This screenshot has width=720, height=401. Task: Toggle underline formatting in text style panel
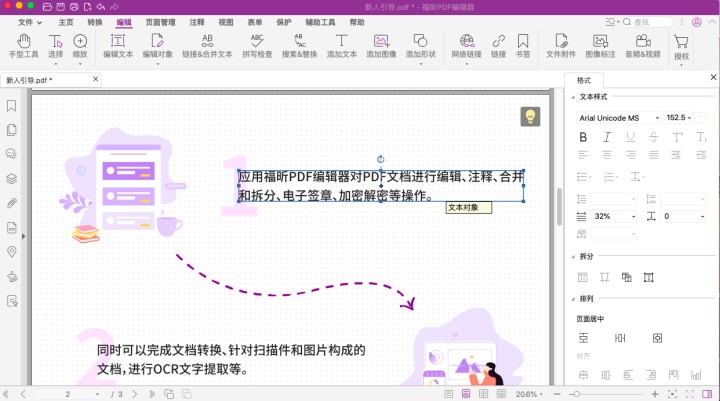coord(630,137)
